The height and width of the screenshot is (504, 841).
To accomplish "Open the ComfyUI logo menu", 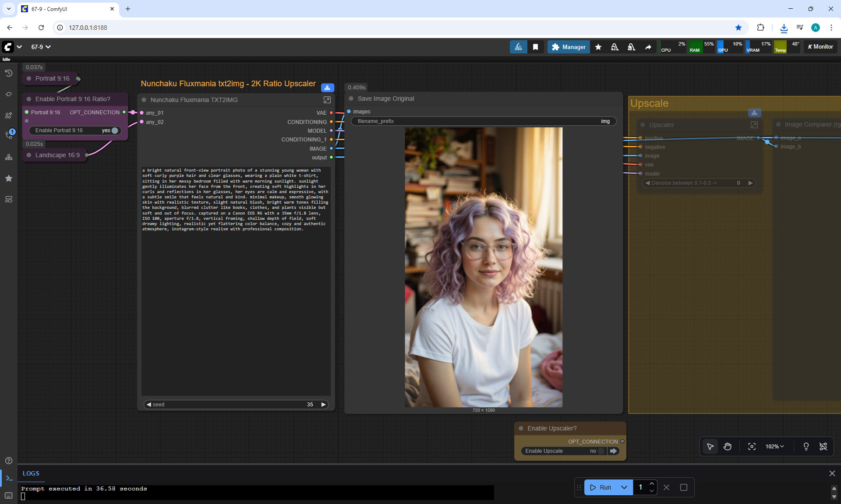I will (8, 47).
